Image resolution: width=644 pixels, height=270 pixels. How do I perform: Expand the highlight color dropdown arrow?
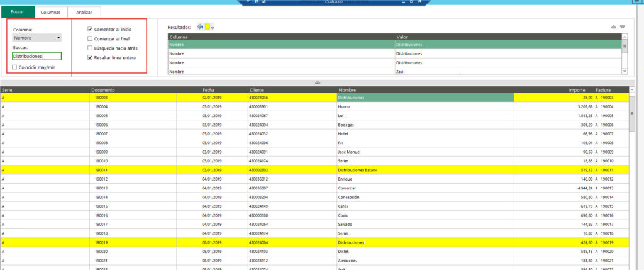pyautogui.click(x=213, y=28)
